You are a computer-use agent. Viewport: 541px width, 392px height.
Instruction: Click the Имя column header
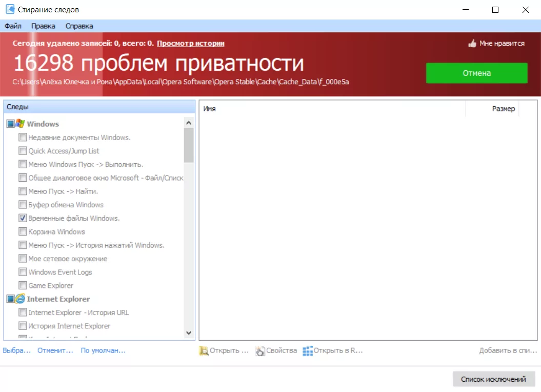[x=333, y=109]
